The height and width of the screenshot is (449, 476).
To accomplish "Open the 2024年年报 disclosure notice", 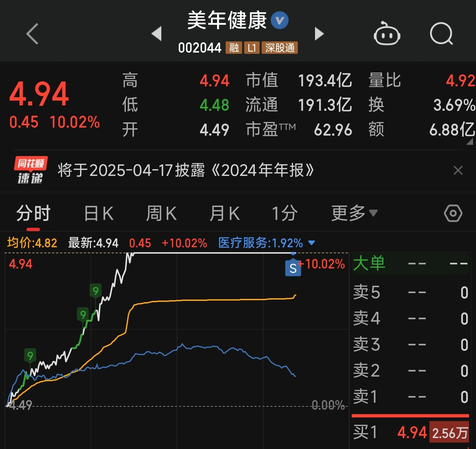I will [186, 170].
